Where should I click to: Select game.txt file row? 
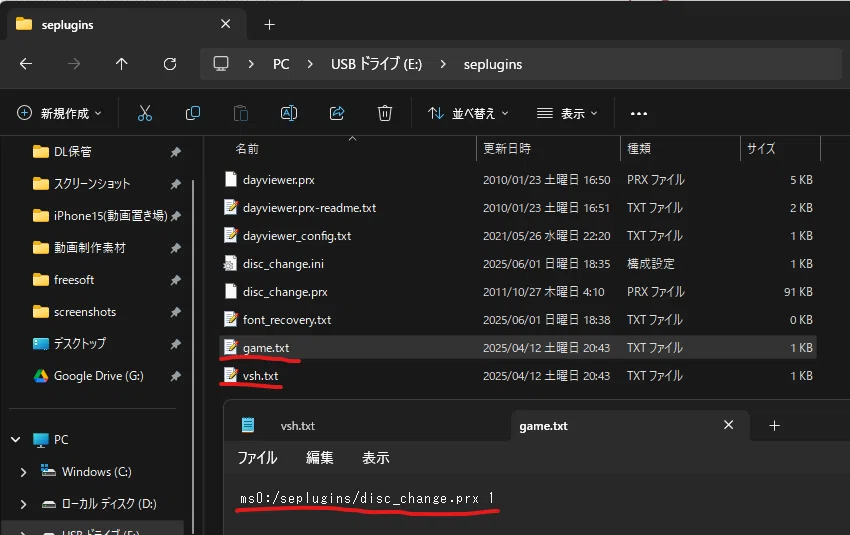pyautogui.click(x=518, y=347)
